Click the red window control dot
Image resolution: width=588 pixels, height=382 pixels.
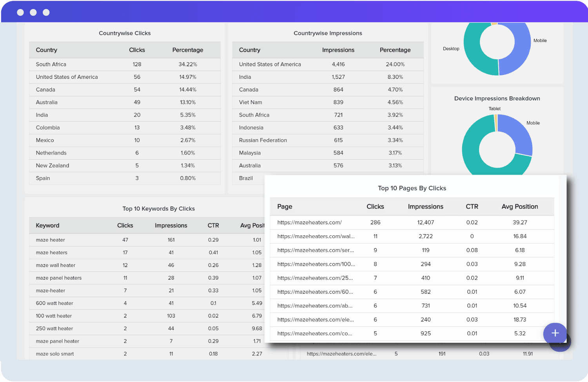(x=20, y=12)
